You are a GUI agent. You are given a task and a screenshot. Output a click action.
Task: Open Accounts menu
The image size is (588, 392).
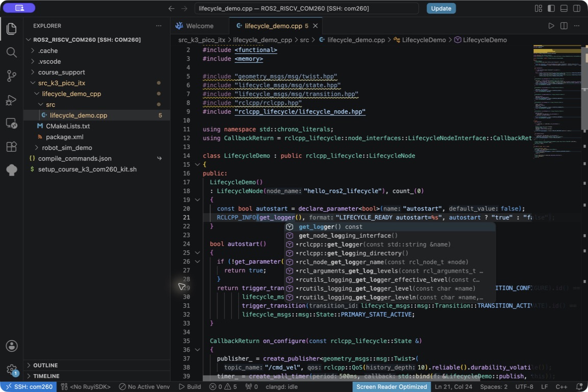[x=12, y=346]
